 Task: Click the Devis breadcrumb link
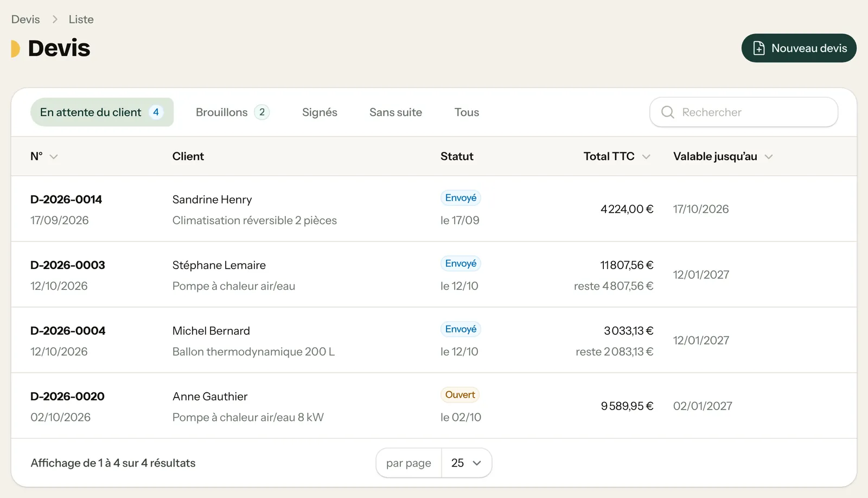click(25, 20)
